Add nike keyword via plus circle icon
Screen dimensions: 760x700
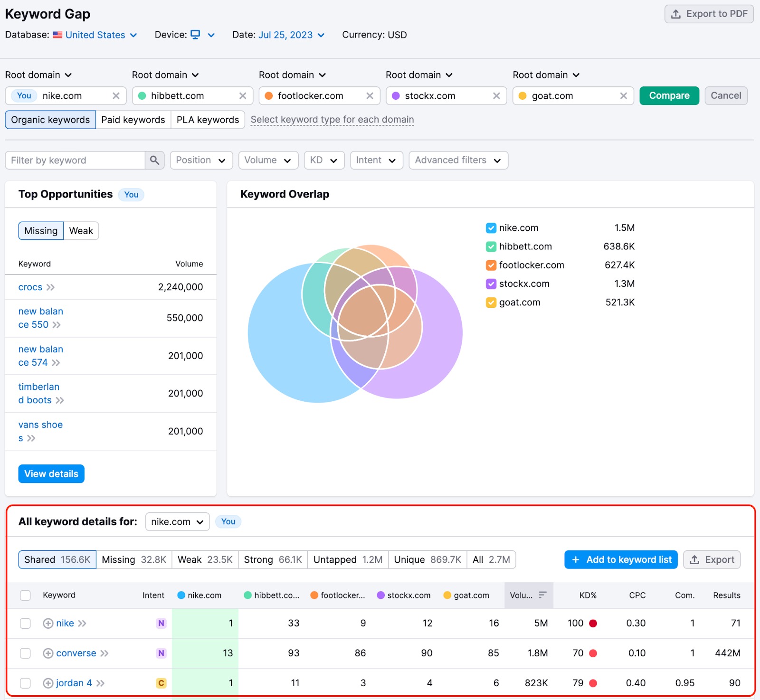click(48, 623)
